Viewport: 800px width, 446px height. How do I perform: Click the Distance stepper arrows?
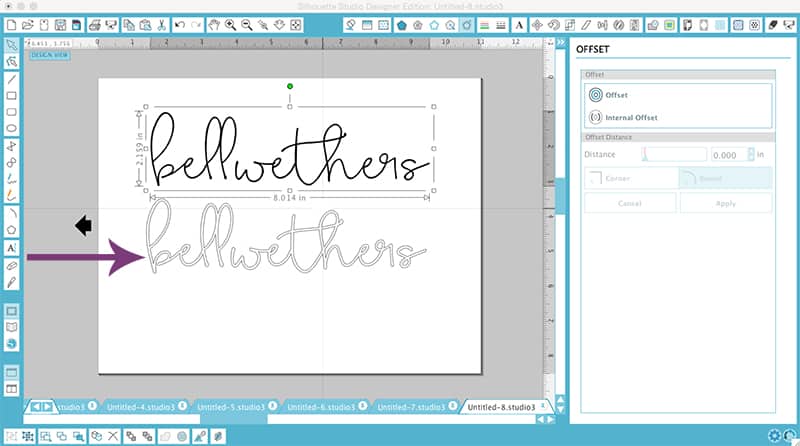pos(751,154)
